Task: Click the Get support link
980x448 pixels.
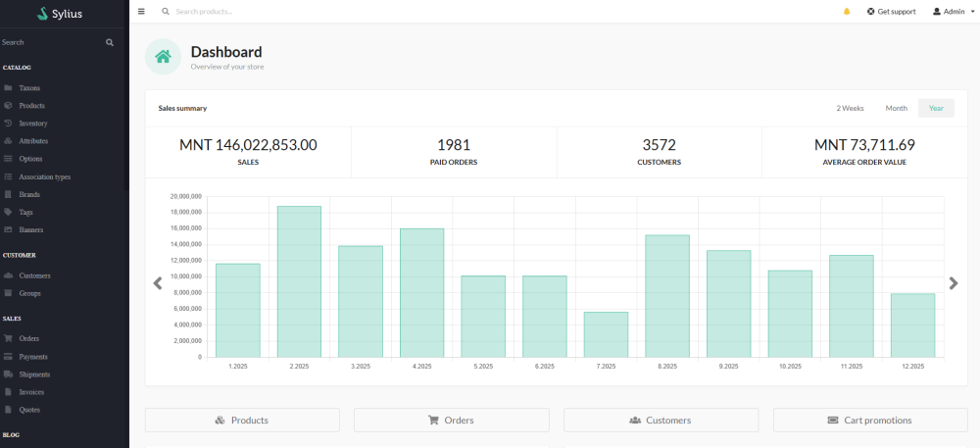Action: (891, 11)
